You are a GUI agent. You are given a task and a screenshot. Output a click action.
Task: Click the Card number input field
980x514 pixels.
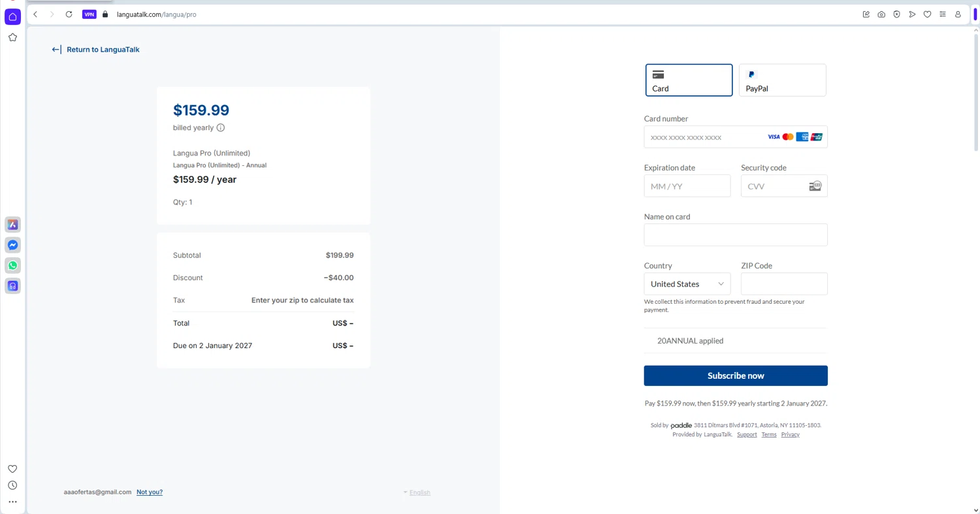(x=736, y=137)
